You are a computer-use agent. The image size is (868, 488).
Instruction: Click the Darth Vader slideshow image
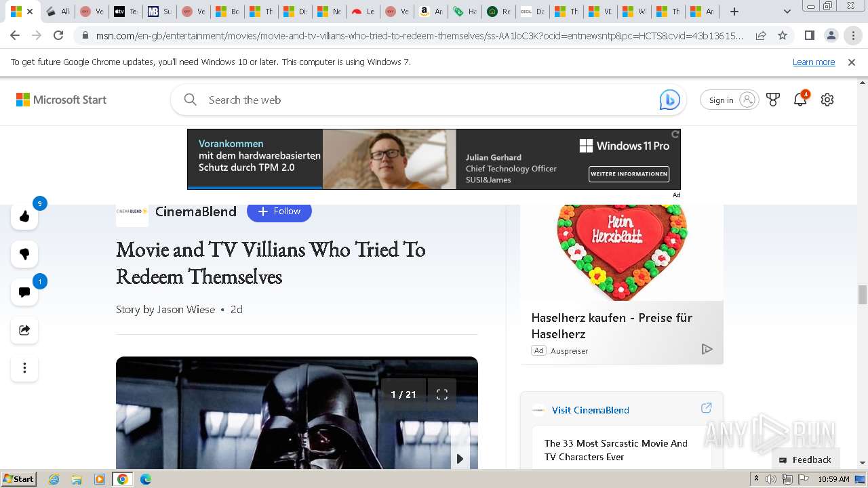click(296, 413)
